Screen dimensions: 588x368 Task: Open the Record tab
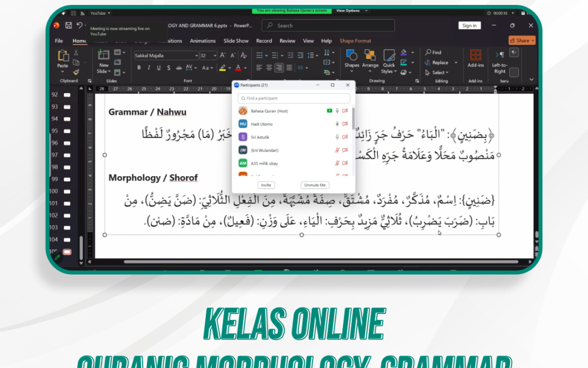coord(264,40)
